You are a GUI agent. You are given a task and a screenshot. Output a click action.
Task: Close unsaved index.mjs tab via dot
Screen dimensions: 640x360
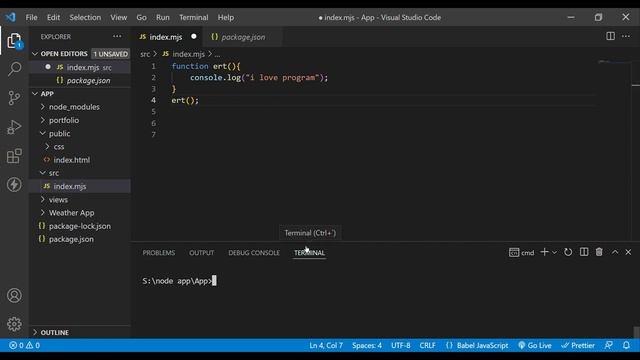[194, 36]
